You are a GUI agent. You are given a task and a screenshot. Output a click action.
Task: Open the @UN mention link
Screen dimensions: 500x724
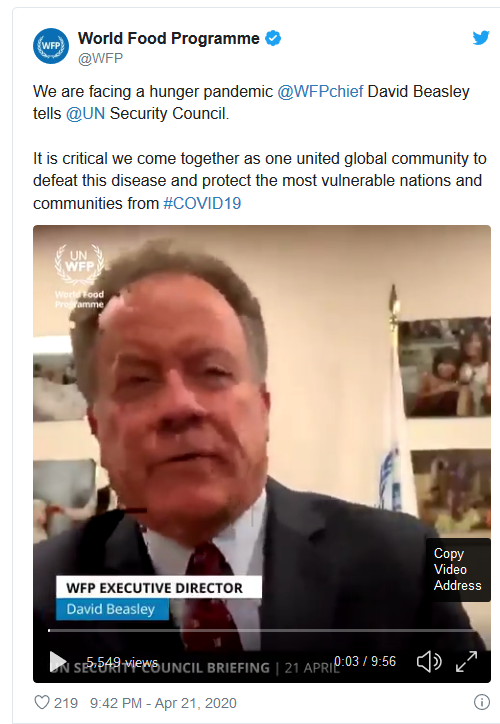pos(85,114)
